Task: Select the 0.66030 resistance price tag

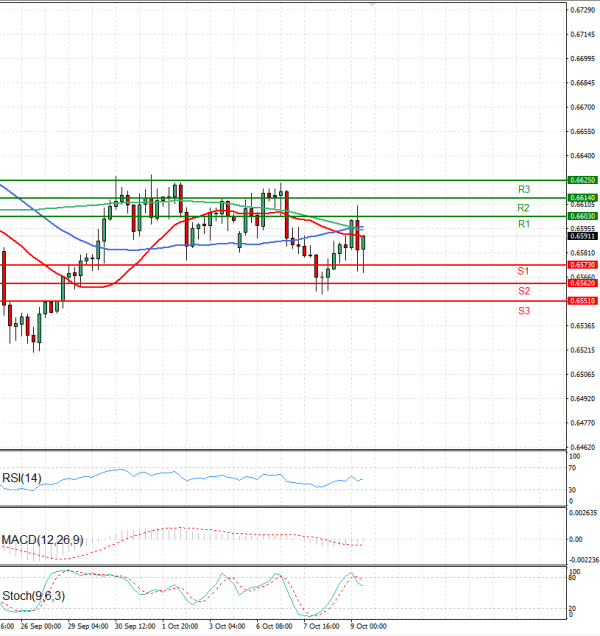Action: [x=583, y=216]
